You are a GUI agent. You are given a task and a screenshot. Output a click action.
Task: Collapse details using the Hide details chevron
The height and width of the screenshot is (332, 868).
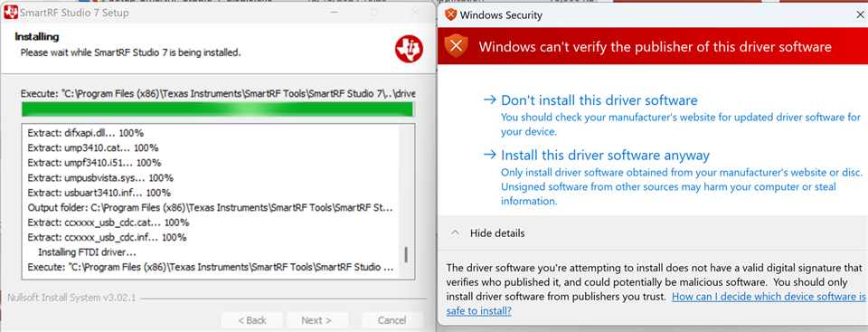(455, 233)
